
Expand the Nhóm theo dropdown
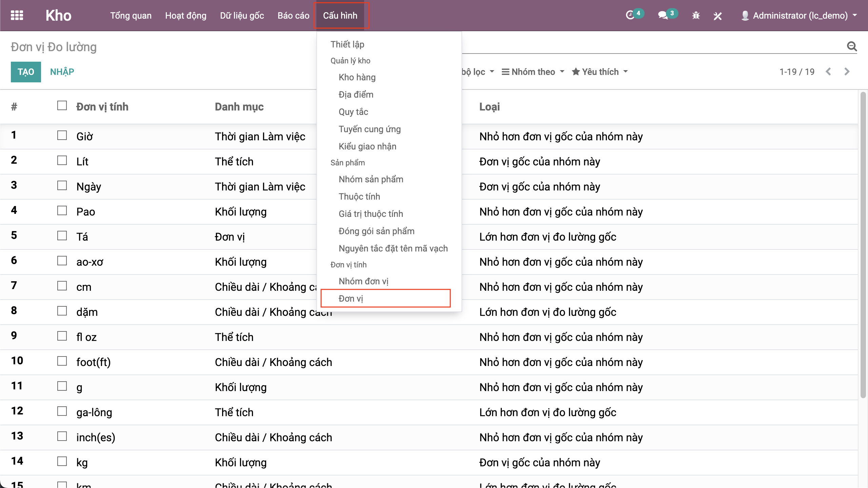coord(533,72)
